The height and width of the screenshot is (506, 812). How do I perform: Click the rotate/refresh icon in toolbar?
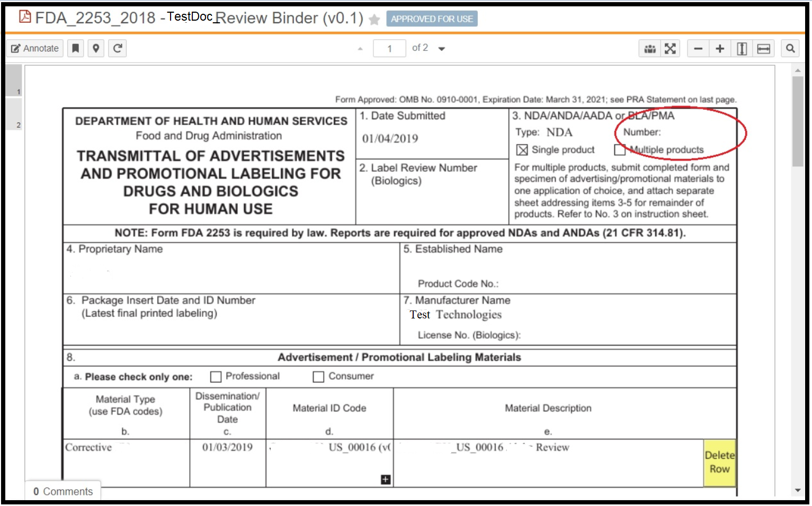coord(118,48)
